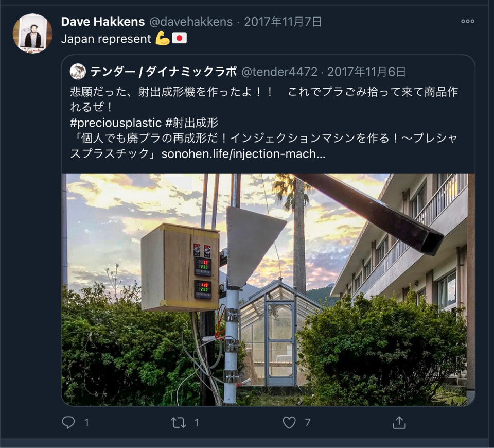
Task: Follow the #射出成形 hashtag
Action: (x=191, y=123)
